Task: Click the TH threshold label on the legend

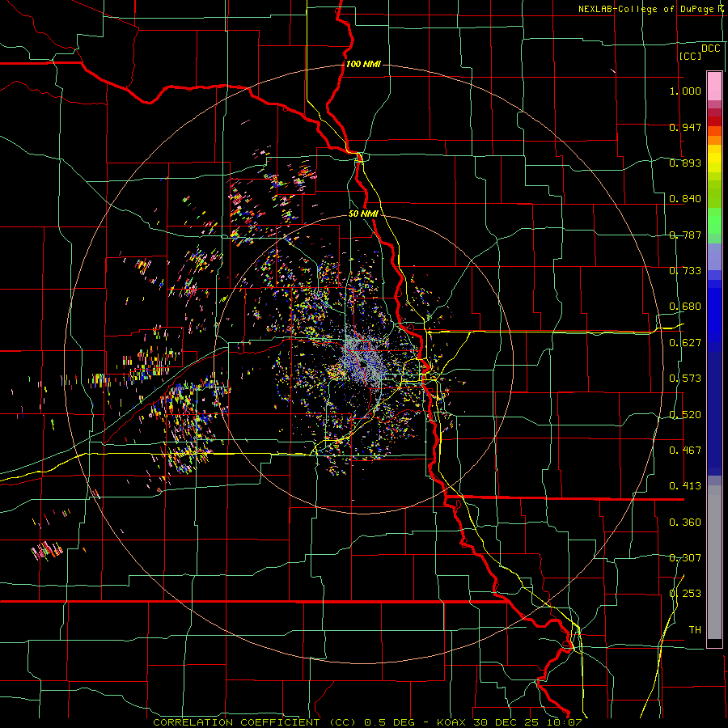Action: tap(695, 630)
